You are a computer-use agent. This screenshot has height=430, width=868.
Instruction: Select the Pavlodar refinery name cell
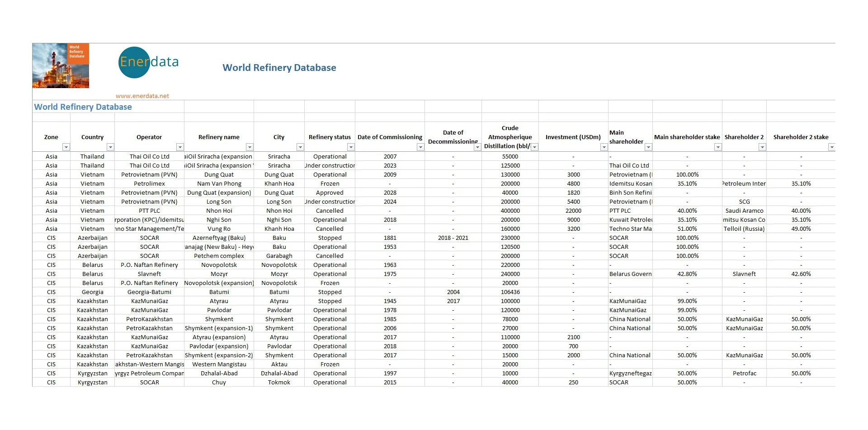[219, 310]
